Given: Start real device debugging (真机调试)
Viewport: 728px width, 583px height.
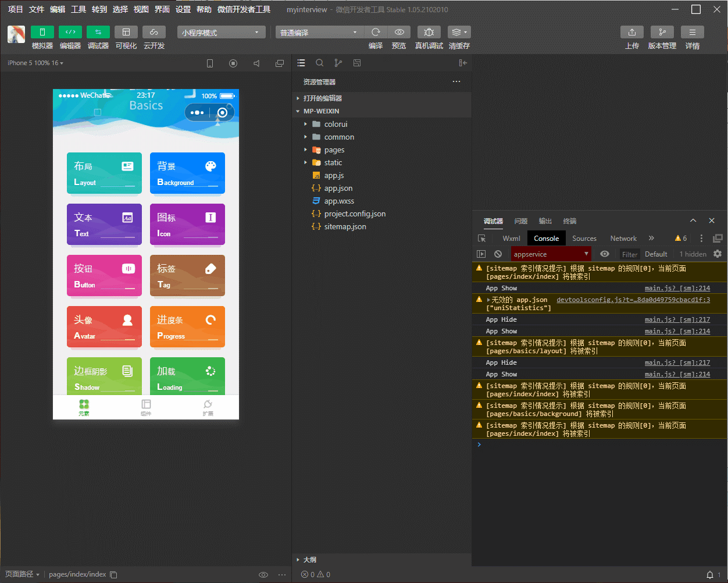Looking at the screenshot, I should [429, 32].
